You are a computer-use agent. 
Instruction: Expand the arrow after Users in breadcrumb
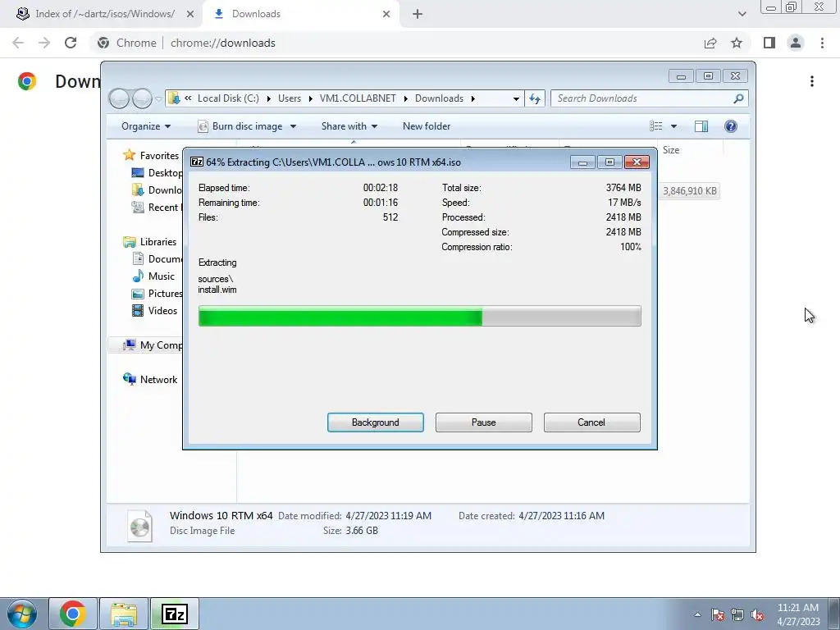[310, 98]
